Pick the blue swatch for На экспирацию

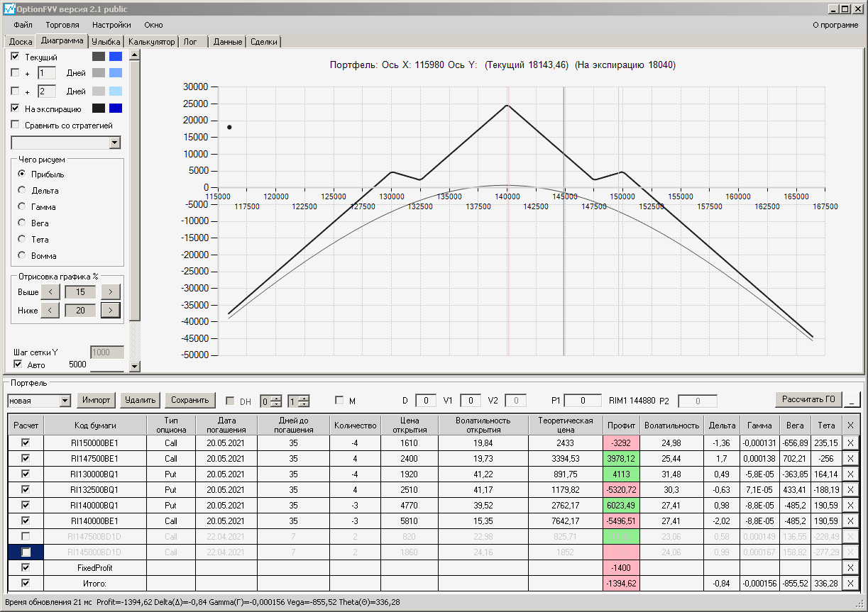click(116, 109)
